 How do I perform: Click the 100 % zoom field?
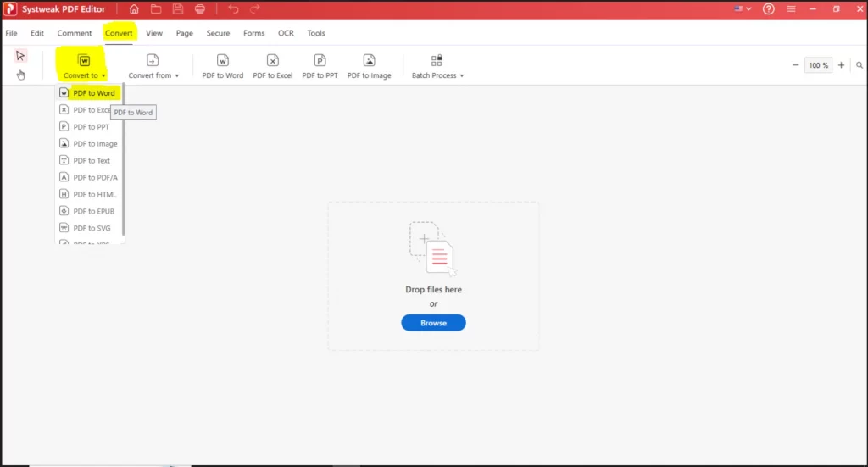click(x=818, y=65)
